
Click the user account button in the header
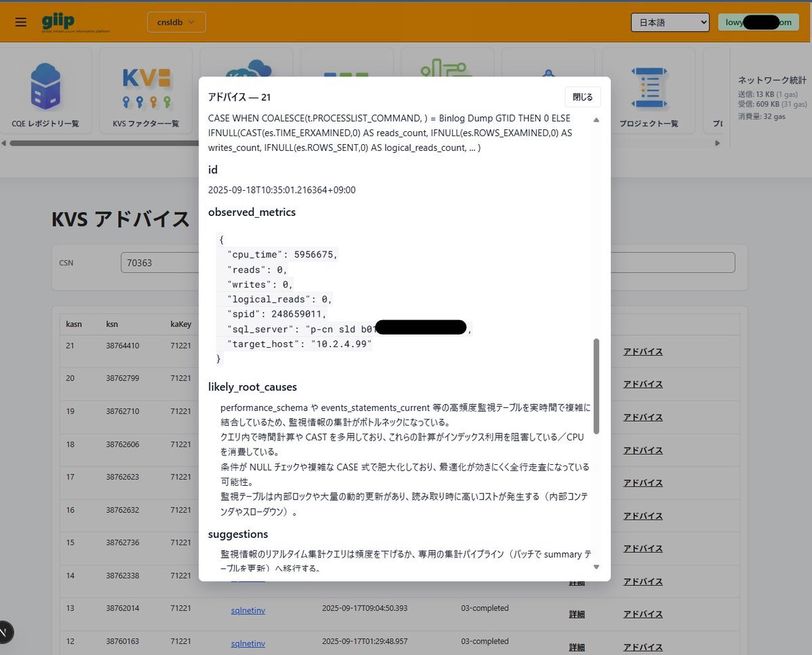pyautogui.click(x=758, y=22)
